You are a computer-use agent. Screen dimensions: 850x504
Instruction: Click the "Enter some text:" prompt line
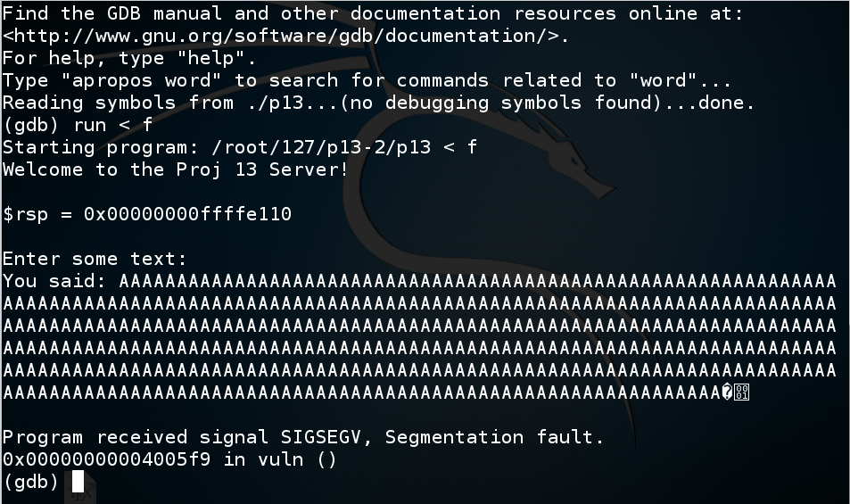[x=95, y=259]
